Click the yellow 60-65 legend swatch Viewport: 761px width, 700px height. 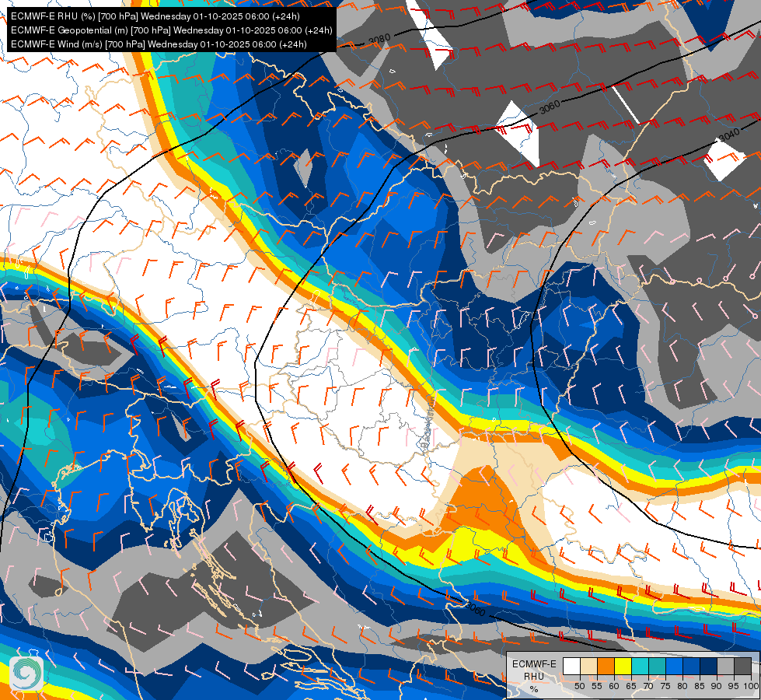(x=623, y=666)
